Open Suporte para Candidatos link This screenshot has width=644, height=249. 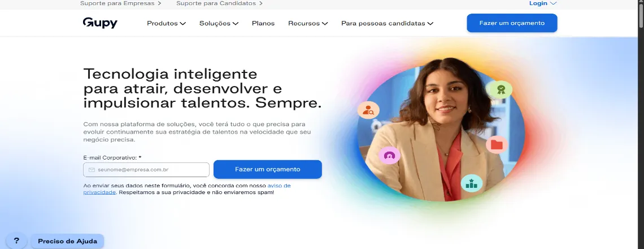pos(219,3)
